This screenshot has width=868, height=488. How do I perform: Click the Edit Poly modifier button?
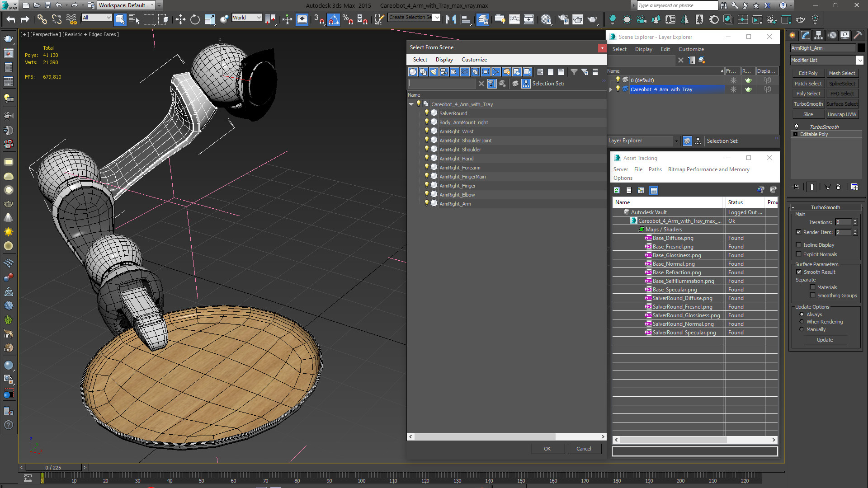pos(808,73)
